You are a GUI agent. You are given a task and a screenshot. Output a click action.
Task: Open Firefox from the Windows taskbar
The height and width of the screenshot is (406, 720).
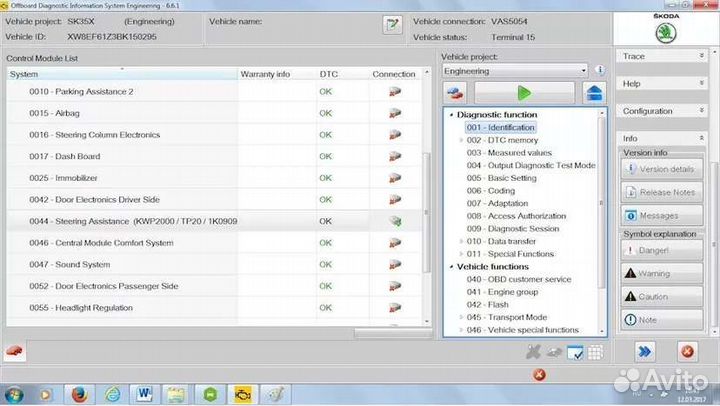tap(79, 395)
